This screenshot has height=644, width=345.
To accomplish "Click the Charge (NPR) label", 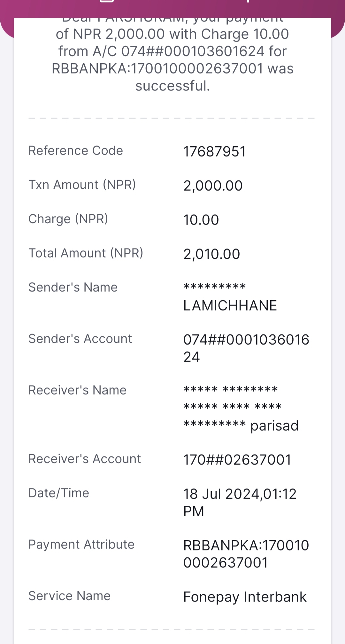I will (x=68, y=219).
